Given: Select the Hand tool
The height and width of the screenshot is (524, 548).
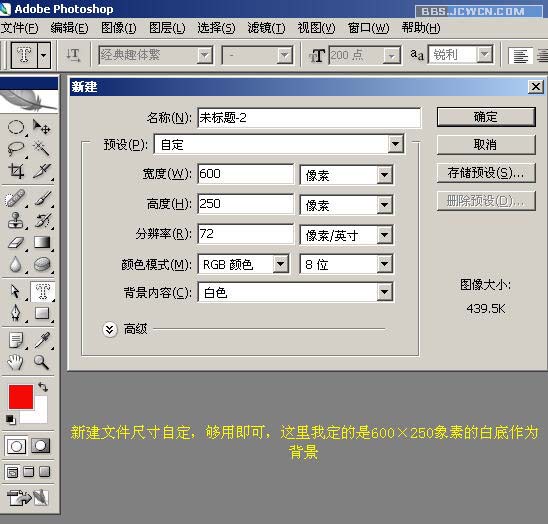Looking at the screenshot, I should click(16, 362).
